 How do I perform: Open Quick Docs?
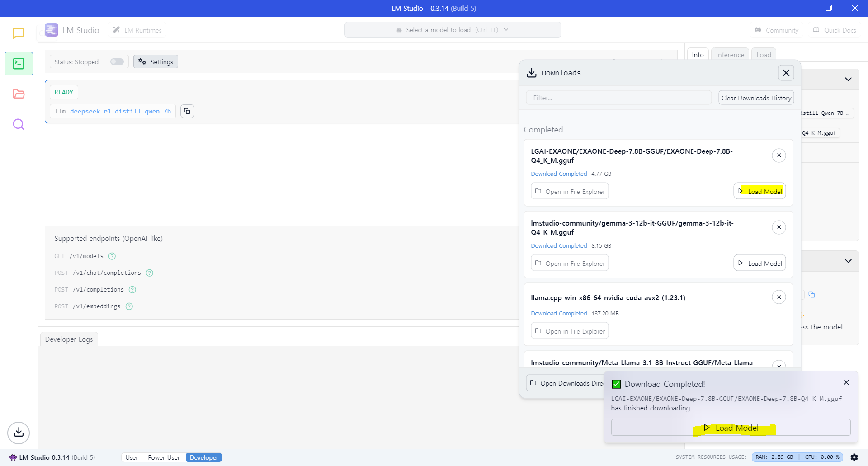(835, 30)
